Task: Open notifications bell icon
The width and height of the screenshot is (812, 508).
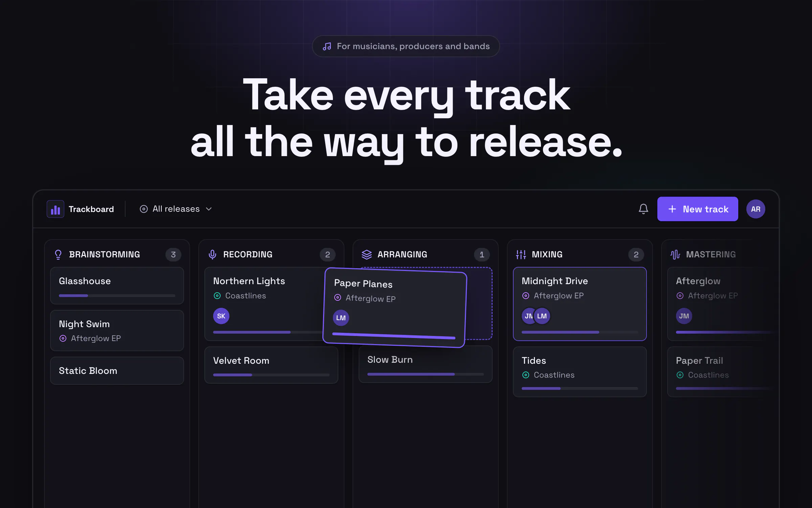Action: 643,209
